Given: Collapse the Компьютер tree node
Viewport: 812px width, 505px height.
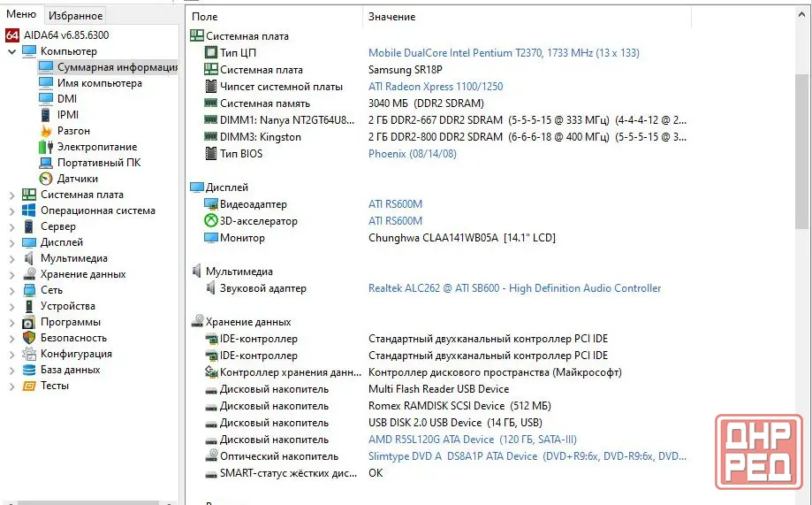Looking at the screenshot, I should (x=11, y=51).
